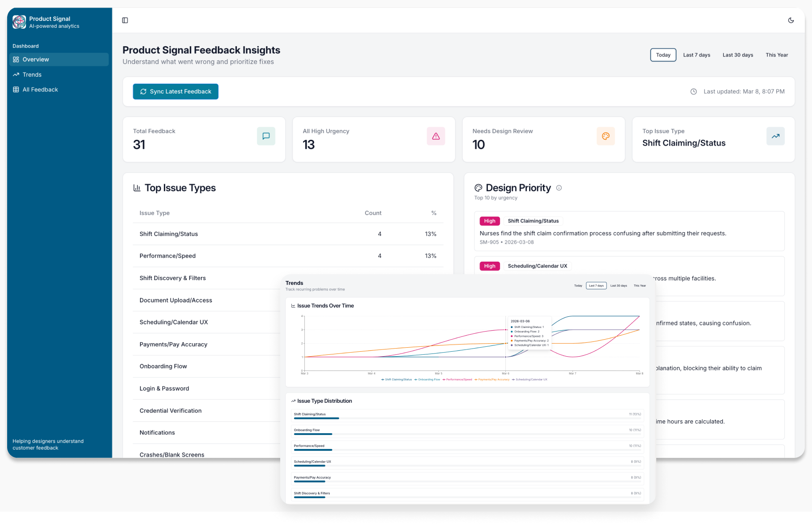
Task: Click the clock icon beside Last updated
Action: pos(693,91)
